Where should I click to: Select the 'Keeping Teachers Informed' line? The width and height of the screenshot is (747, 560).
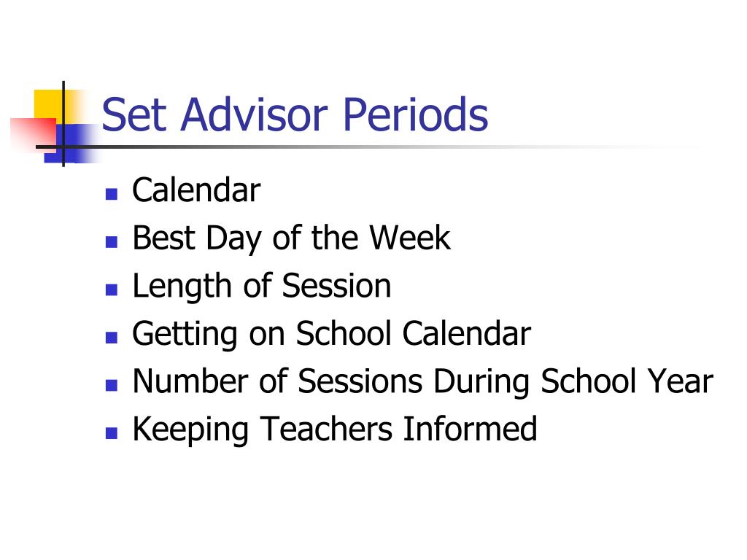(x=335, y=429)
